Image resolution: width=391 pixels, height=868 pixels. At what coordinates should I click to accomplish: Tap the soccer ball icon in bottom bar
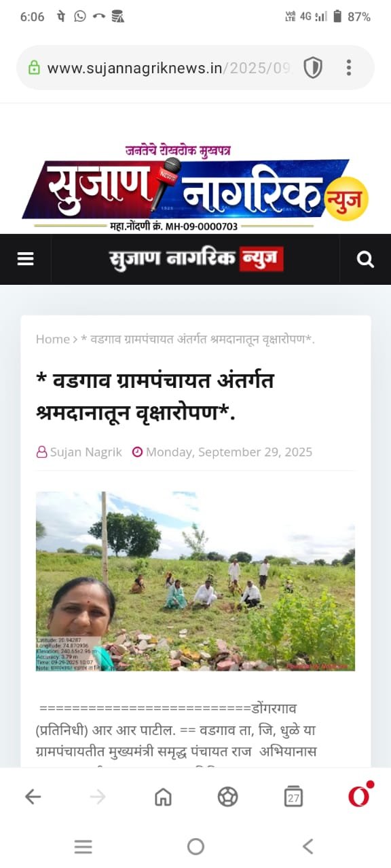(227, 797)
